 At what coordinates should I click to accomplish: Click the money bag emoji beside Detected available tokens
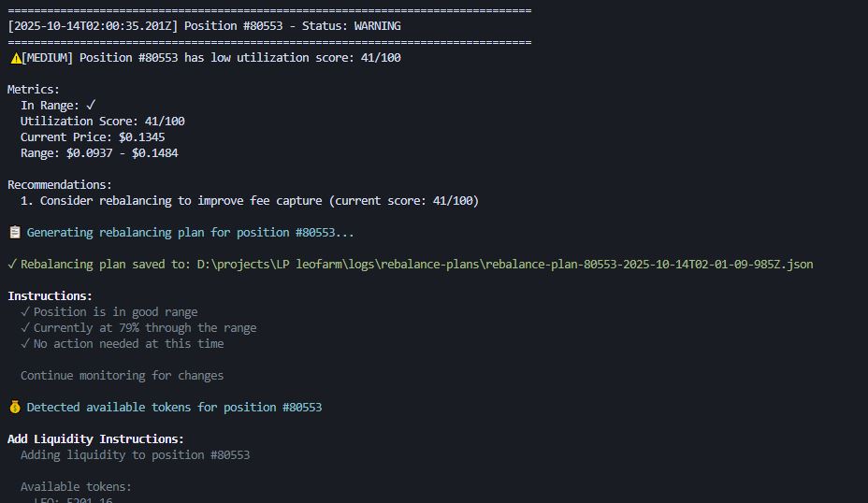(x=14, y=408)
